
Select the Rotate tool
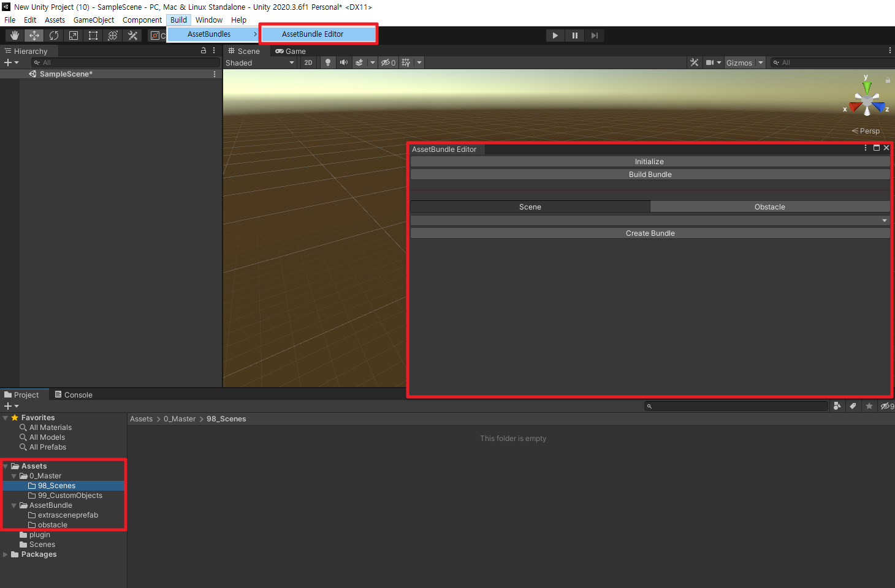pos(54,36)
